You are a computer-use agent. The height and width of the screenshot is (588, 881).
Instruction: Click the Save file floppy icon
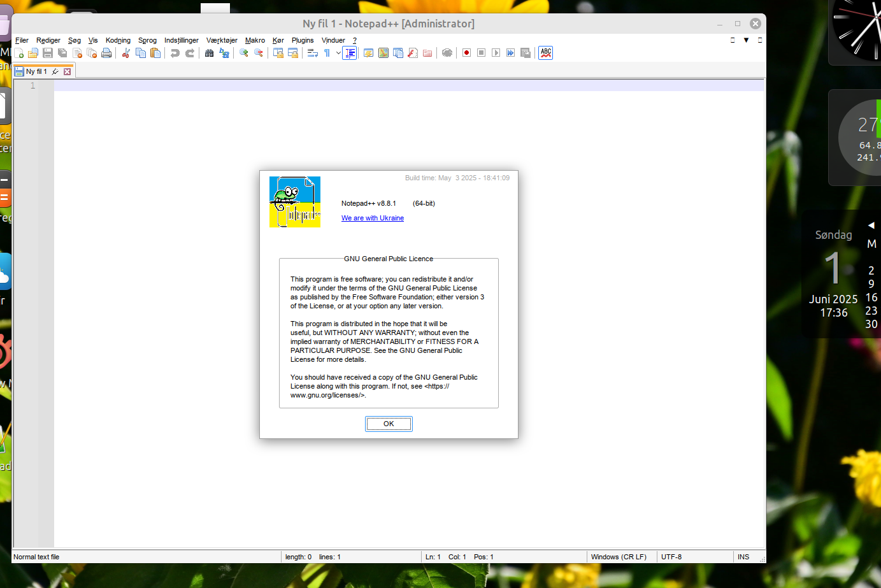point(48,53)
